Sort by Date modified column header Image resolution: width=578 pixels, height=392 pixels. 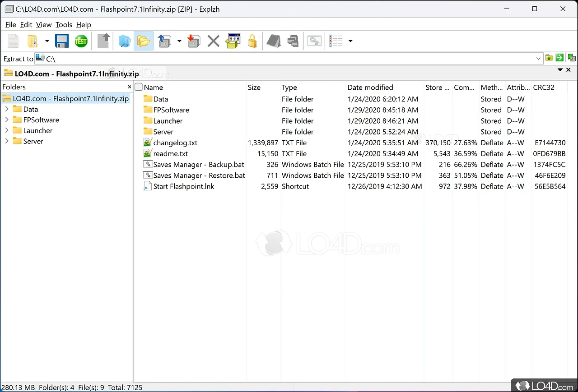370,88
